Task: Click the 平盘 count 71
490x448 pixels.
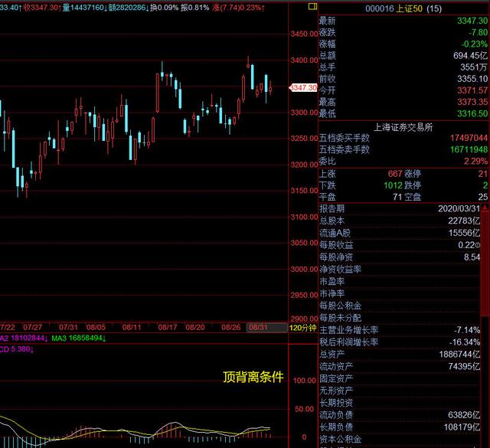Action: click(397, 197)
